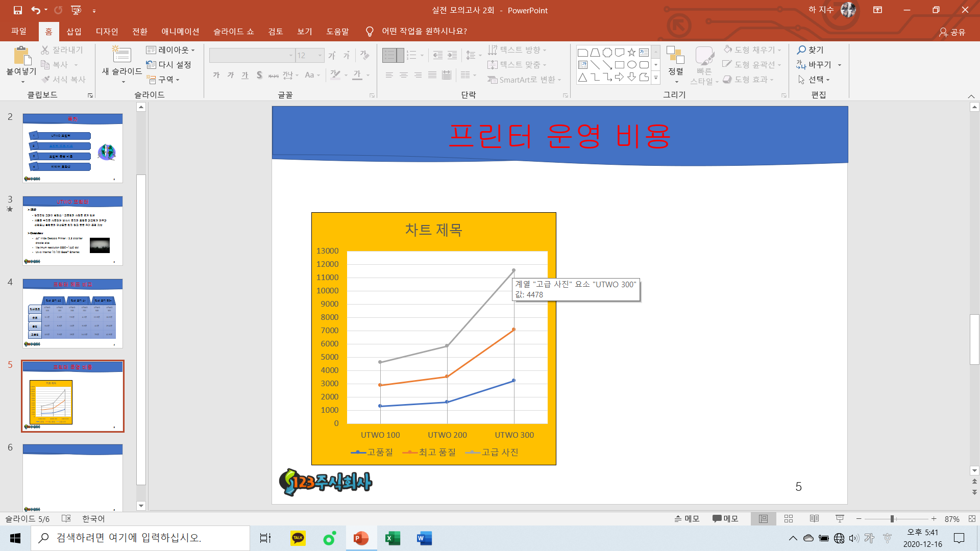Open the font size dropdown

tap(320, 56)
